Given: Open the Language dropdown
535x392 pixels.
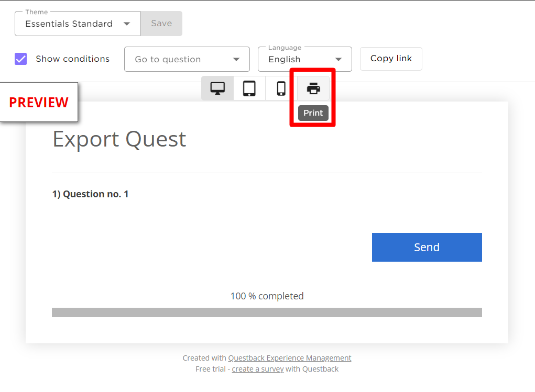Looking at the screenshot, I should tap(304, 59).
